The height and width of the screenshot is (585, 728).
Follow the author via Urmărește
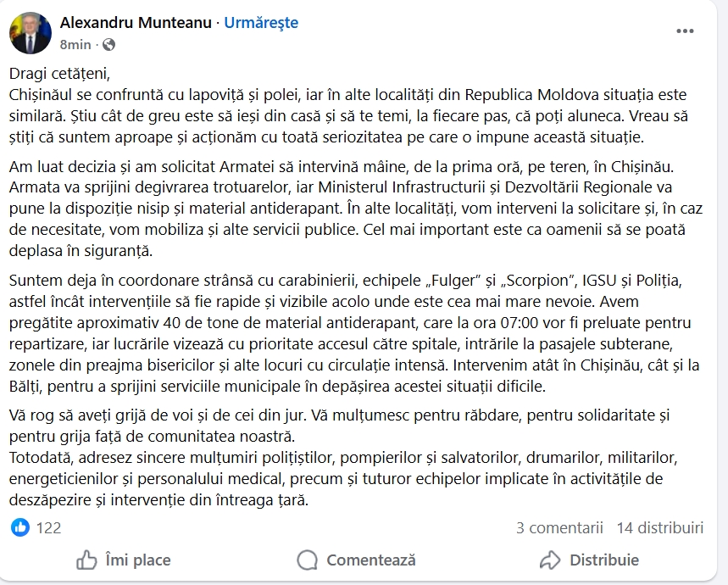coord(261,23)
